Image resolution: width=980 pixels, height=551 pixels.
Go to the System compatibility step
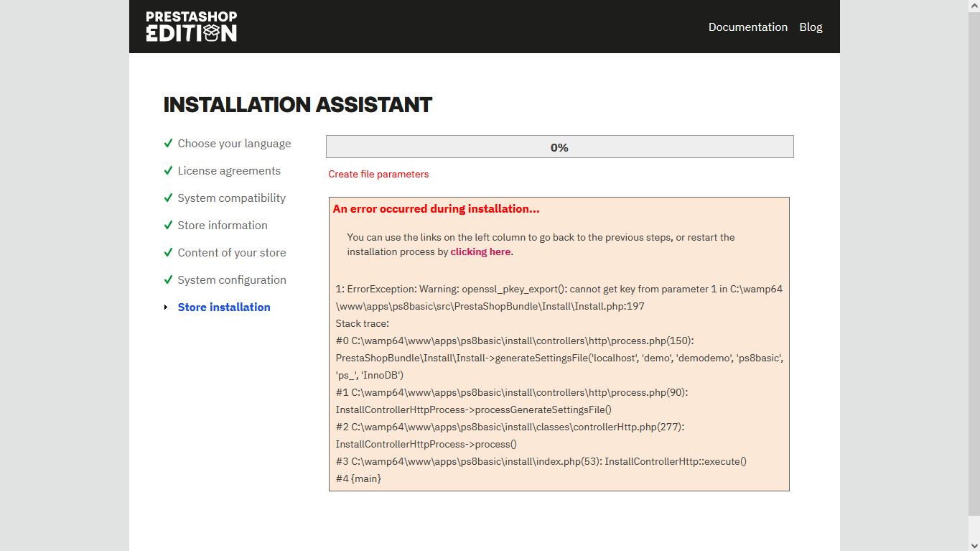tap(232, 198)
